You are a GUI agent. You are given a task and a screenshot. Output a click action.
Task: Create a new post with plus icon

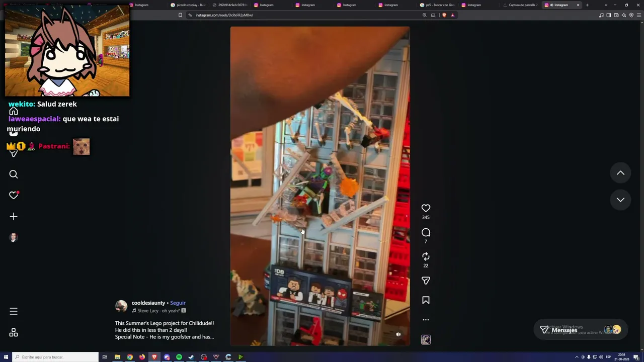click(14, 217)
